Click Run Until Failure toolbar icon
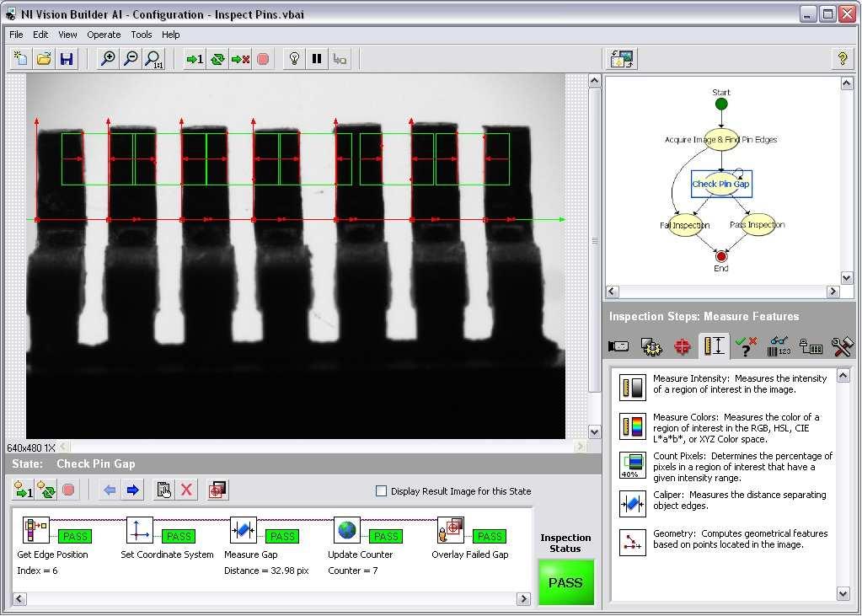Viewport: 862px width, 616px height. click(x=240, y=59)
